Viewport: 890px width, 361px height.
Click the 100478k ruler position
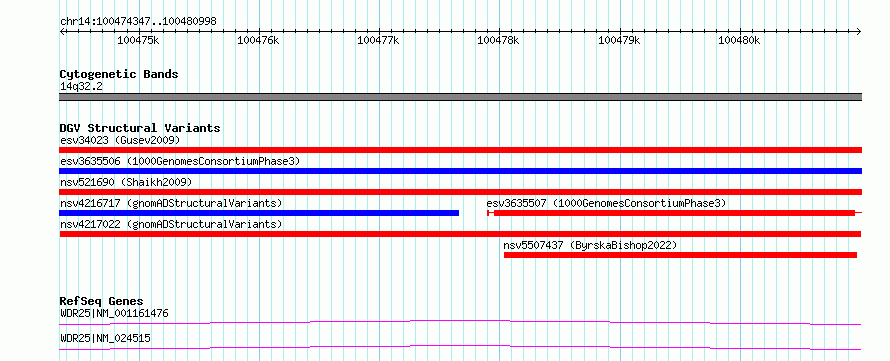click(498, 40)
